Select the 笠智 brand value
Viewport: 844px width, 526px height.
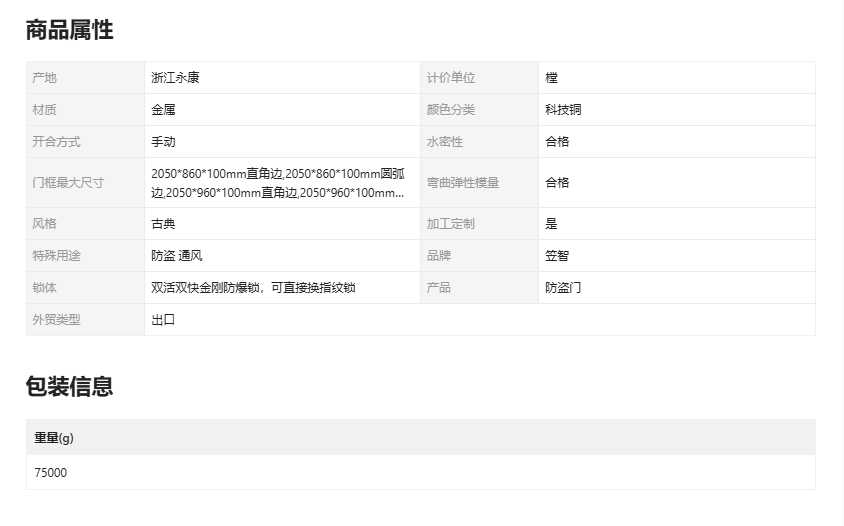tap(557, 256)
